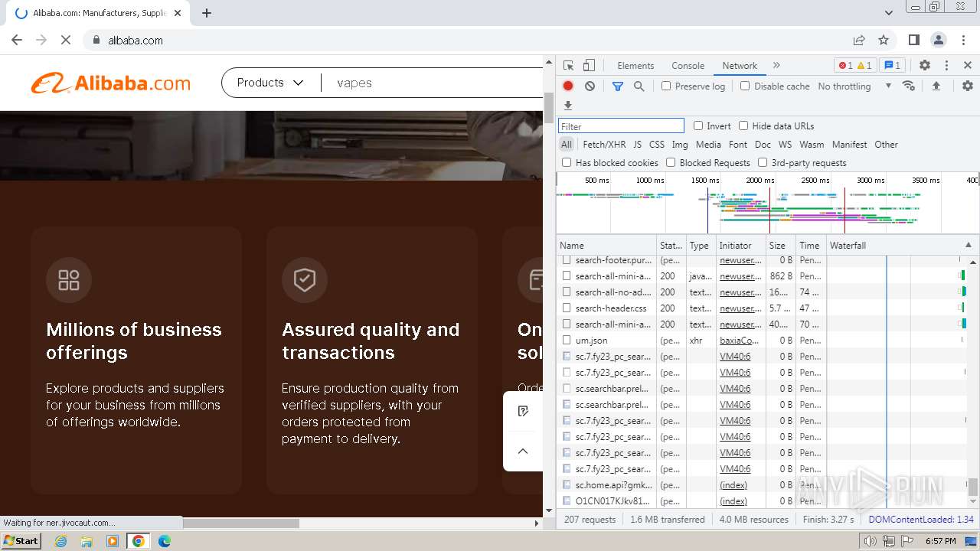Share this page icon in address bar

coord(859,40)
